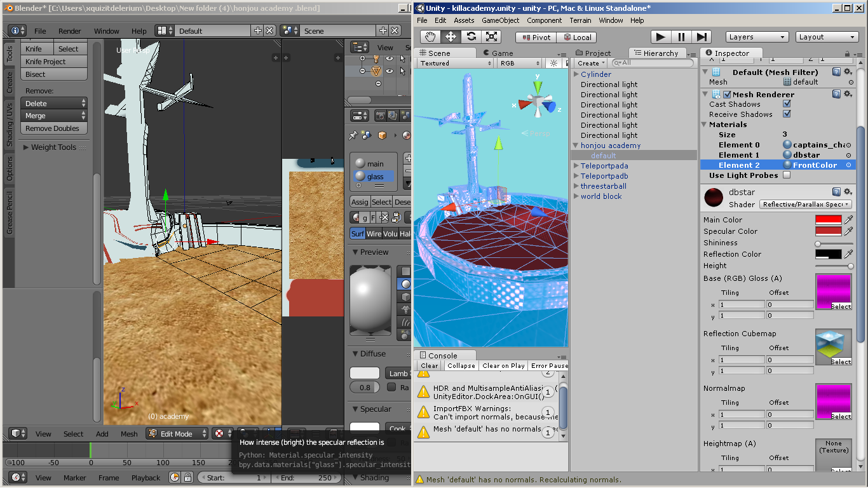Open Blender timeline editor type icon

17,477
